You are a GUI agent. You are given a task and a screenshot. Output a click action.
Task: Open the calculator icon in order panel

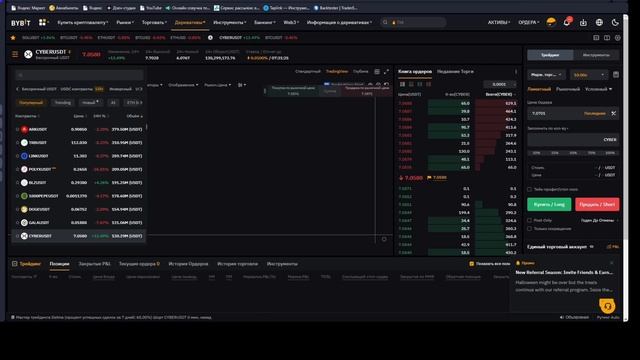[x=616, y=75]
